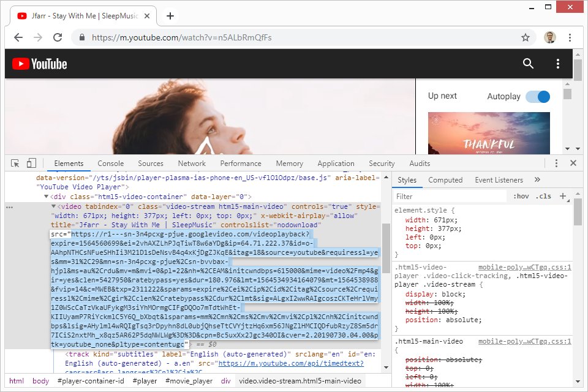Viewport: 588px width, 392px height.
Task: Toggle the :hov element state panel
Action: pyautogui.click(x=521, y=197)
